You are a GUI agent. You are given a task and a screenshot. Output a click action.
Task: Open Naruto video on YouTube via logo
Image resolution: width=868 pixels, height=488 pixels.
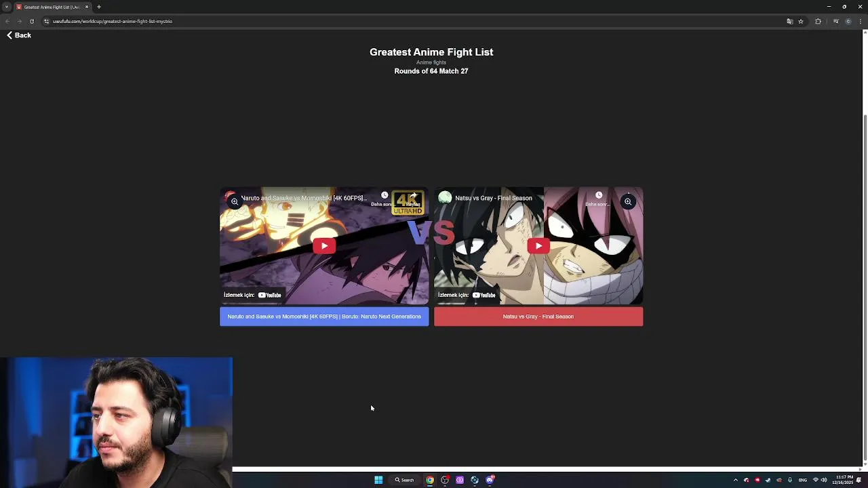click(269, 295)
